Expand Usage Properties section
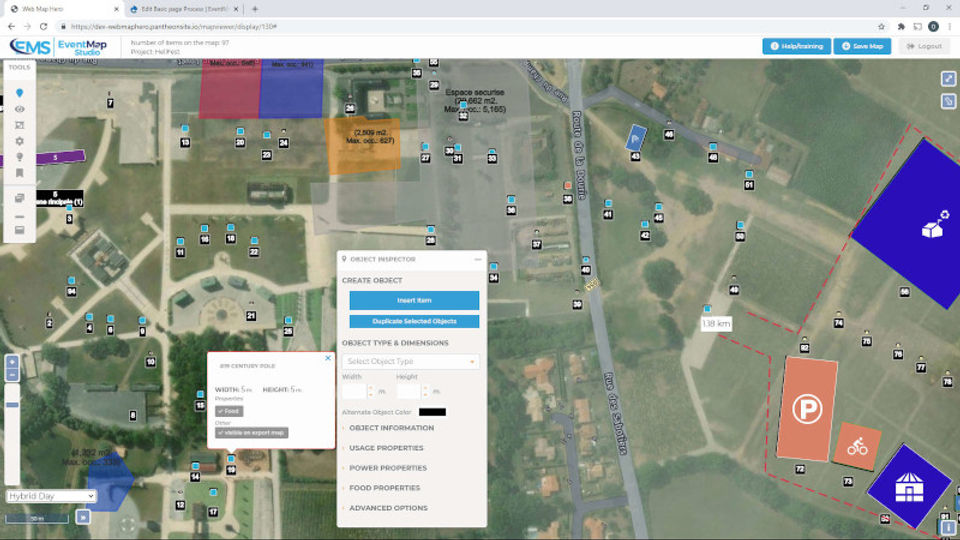960x540 pixels. click(386, 448)
